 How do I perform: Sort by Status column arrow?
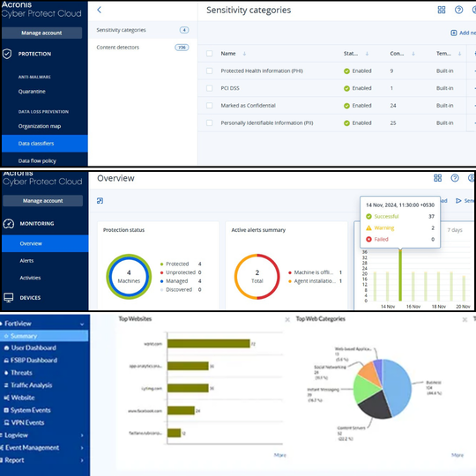point(367,54)
